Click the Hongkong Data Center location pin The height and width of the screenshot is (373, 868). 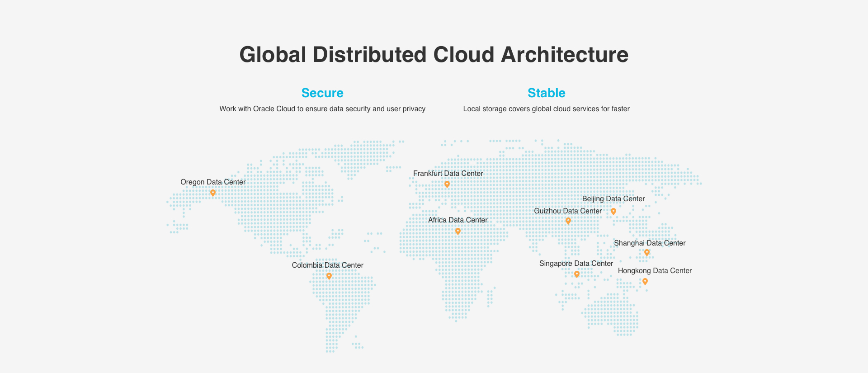[x=645, y=281]
